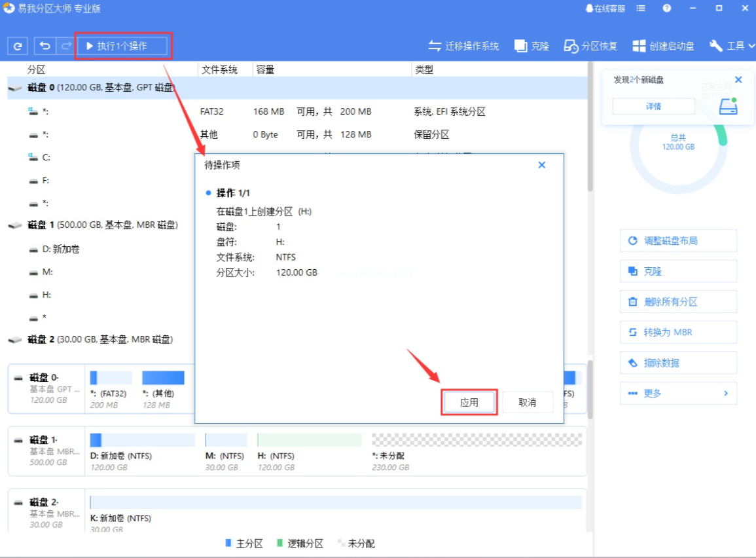Click 执行1个操作 execute button
Image resolution: width=756 pixels, height=558 pixels.
(122, 46)
